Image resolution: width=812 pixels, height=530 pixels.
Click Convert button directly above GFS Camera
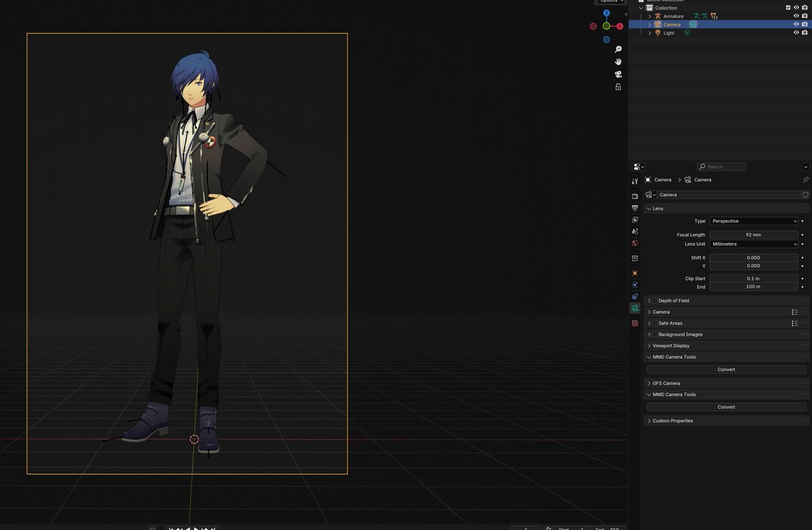pos(726,370)
